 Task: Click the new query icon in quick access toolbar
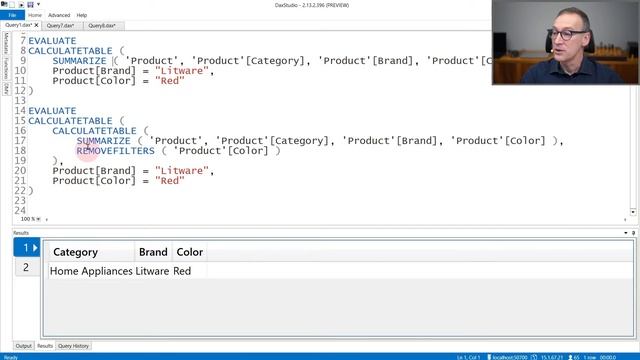click(x=12, y=4)
